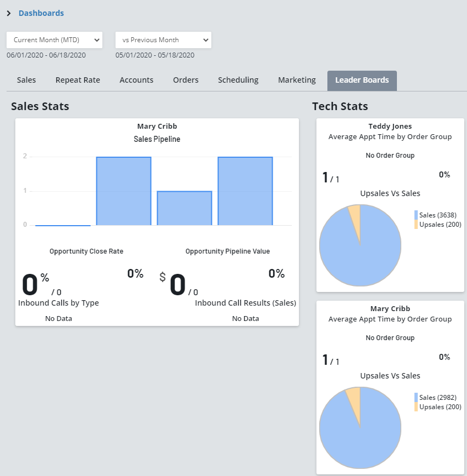
Task: Toggle Sales (3638) legend in Teddy Jones card
Action: (437, 215)
